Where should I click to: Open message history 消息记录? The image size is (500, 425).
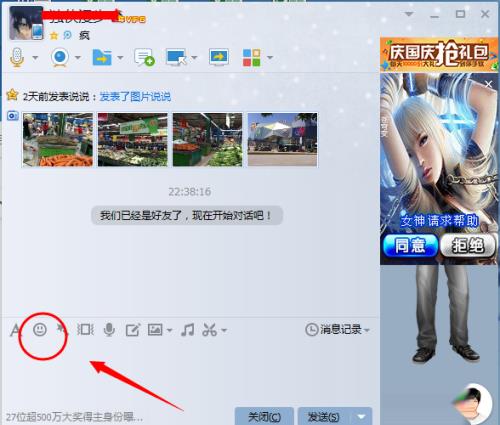click(334, 330)
